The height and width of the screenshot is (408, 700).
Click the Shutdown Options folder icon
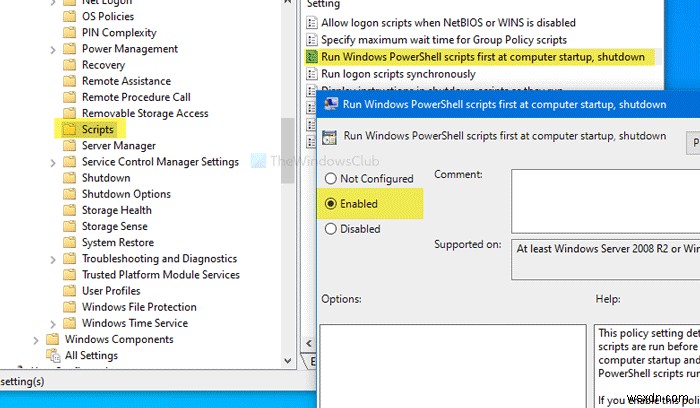[69, 194]
